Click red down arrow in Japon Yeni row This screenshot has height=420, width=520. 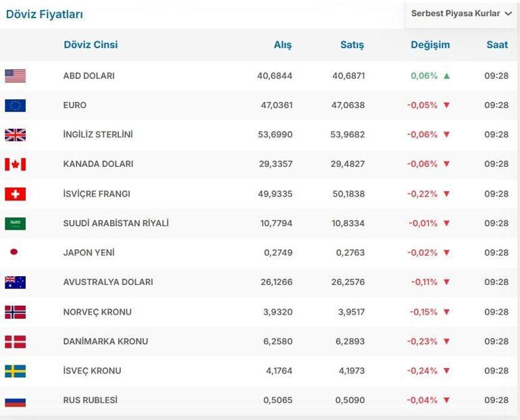click(446, 253)
